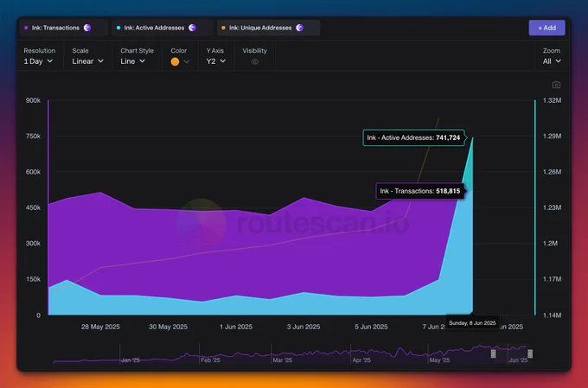Click the 1.32M right axis label
588x388 pixels.
point(552,100)
